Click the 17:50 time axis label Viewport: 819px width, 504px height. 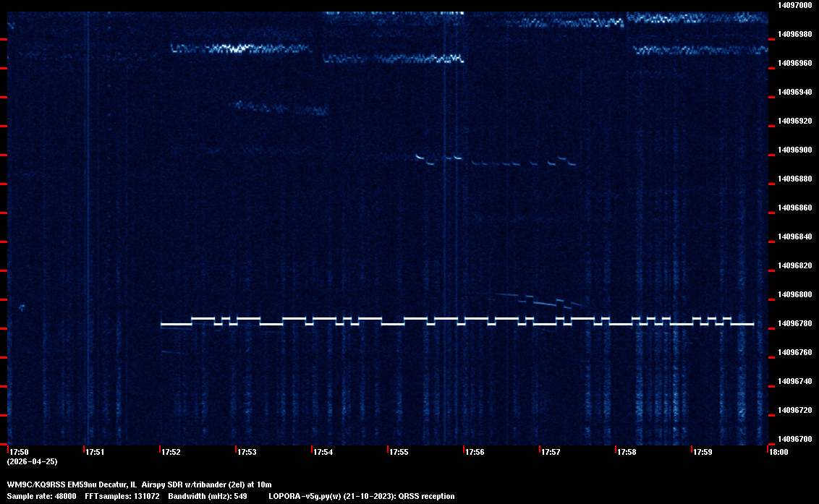point(20,453)
